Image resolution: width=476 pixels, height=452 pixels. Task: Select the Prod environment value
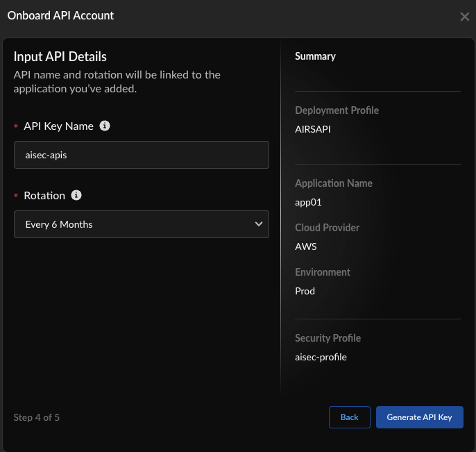[x=305, y=291]
